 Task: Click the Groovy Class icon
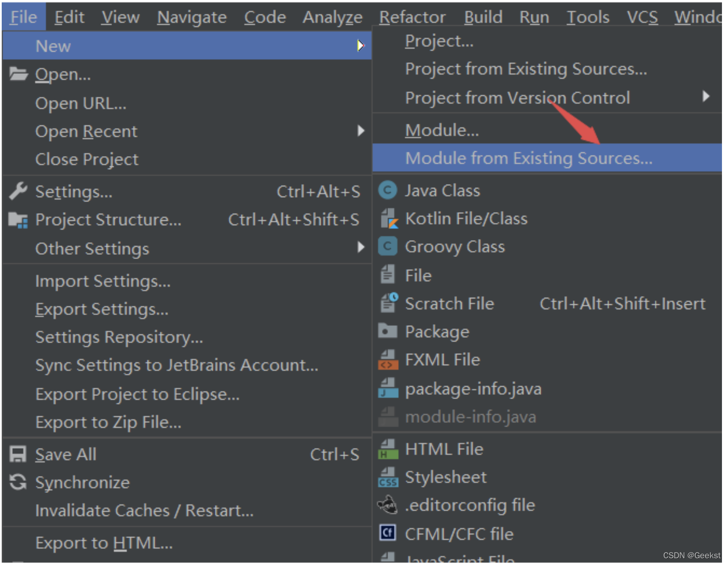tap(388, 247)
